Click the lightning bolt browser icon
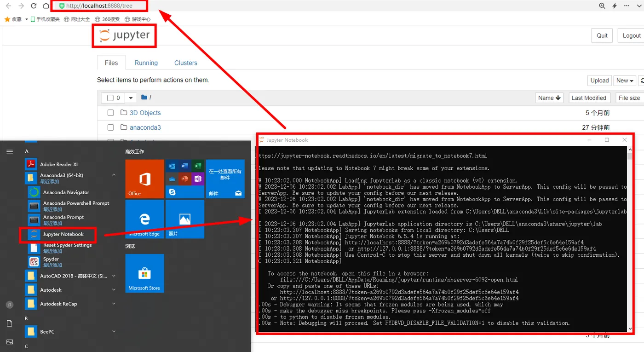This screenshot has height=352, width=644. 615,6
